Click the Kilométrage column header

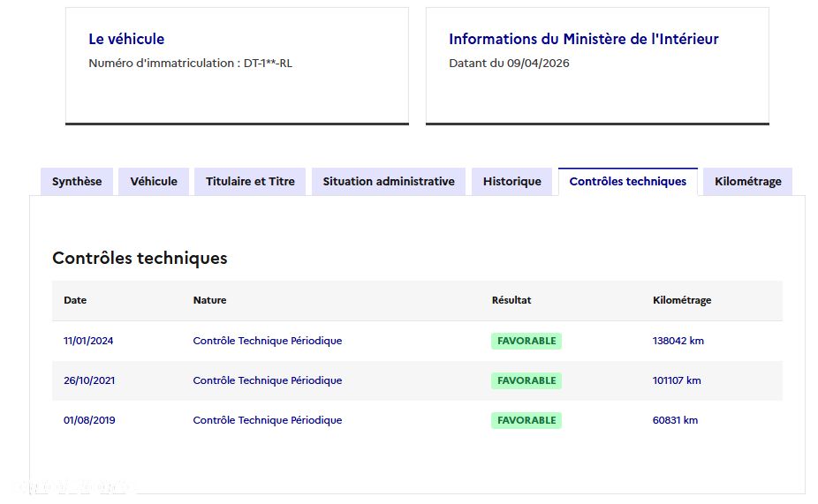[x=681, y=300]
